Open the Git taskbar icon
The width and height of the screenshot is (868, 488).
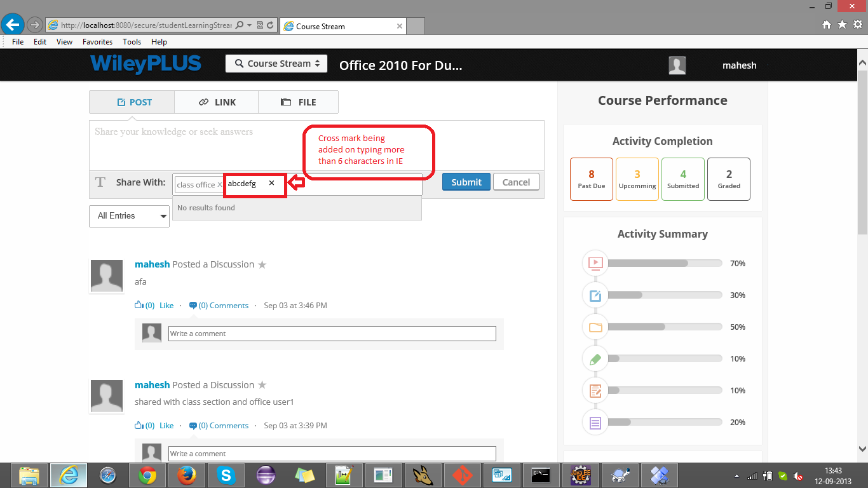click(x=462, y=475)
